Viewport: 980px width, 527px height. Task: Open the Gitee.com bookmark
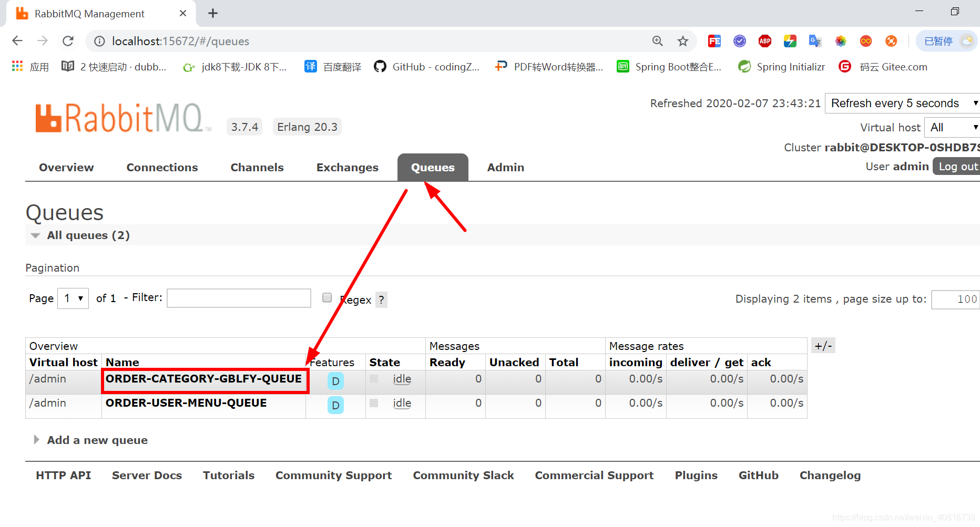click(883, 67)
